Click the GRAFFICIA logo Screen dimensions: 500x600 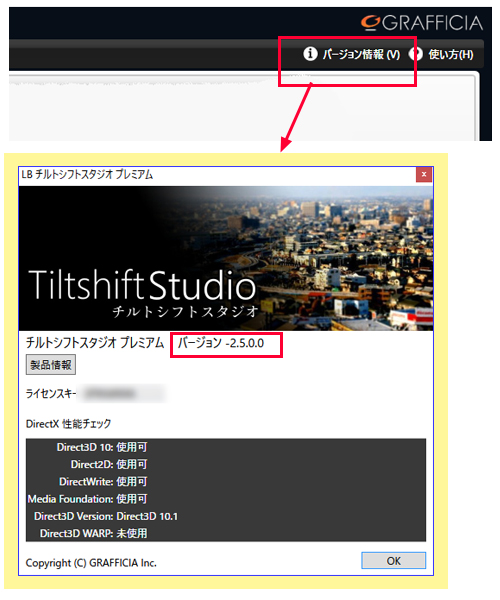tap(422, 23)
